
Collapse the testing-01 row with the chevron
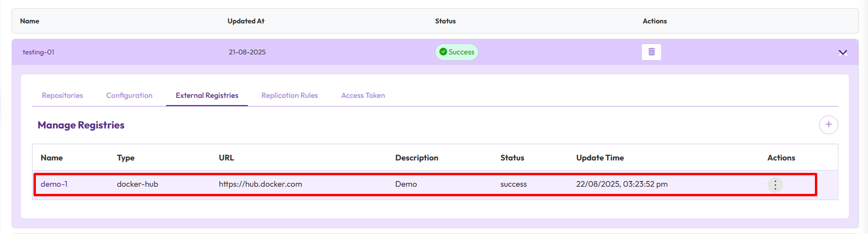tap(843, 53)
